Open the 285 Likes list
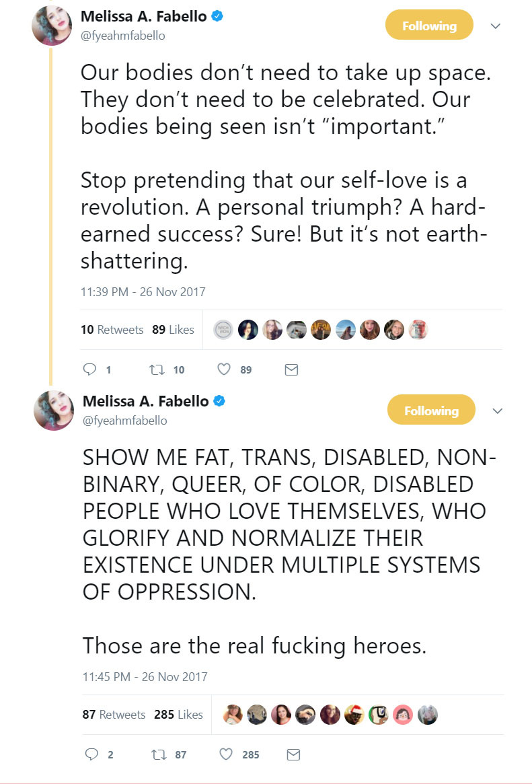532x784 pixels. (178, 715)
